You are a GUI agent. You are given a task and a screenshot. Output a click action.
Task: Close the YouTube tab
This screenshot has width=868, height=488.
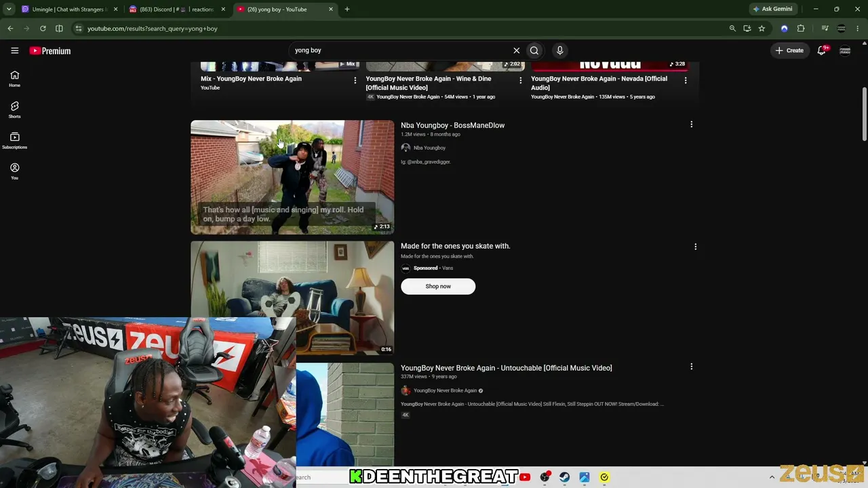tap(331, 9)
